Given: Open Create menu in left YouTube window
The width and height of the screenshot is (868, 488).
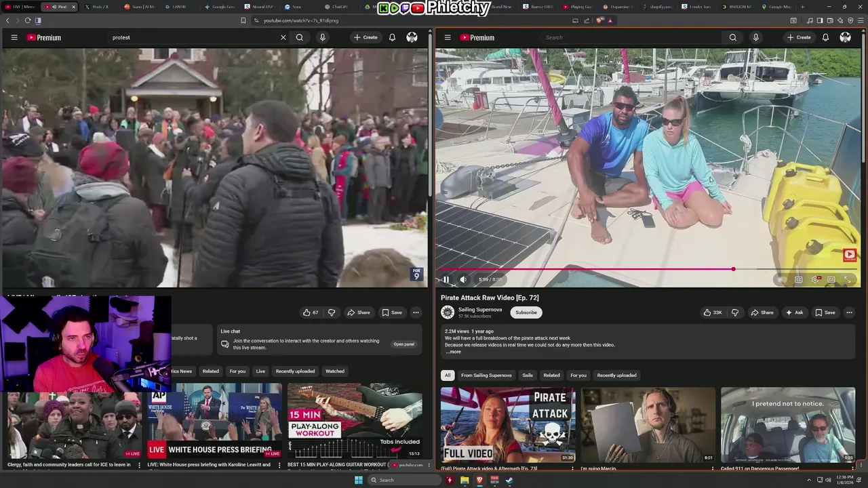Looking at the screenshot, I should [366, 37].
